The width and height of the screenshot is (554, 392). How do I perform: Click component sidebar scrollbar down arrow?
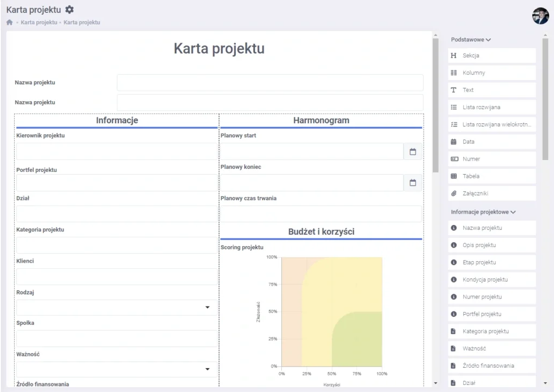point(545,383)
